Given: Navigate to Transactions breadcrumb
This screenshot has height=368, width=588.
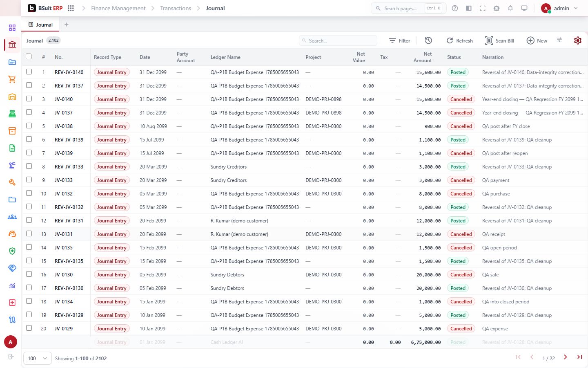Looking at the screenshot, I should point(176,8).
